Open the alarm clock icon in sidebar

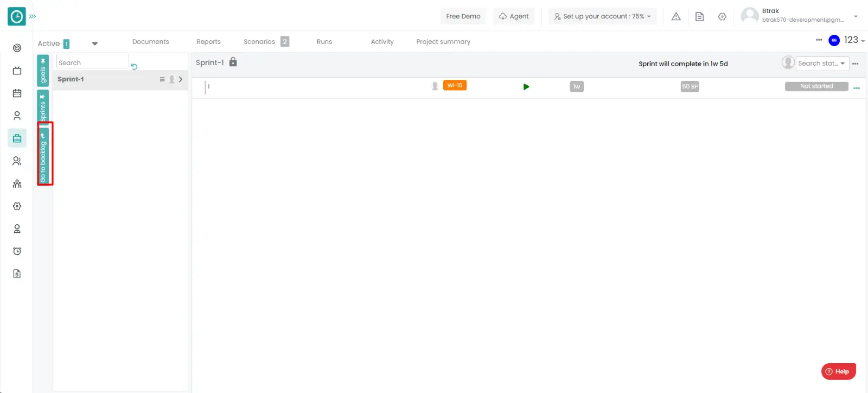point(17,251)
